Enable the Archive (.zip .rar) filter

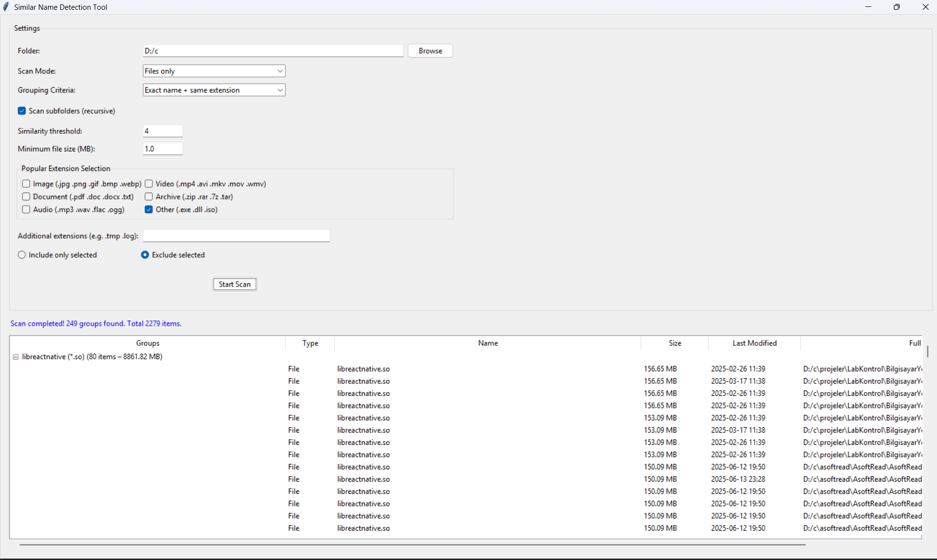[x=149, y=196]
